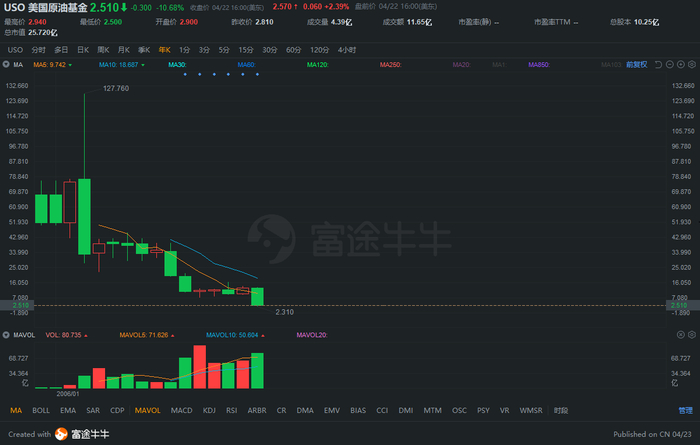Click the 管理 manage indicators link

pos(686,410)
